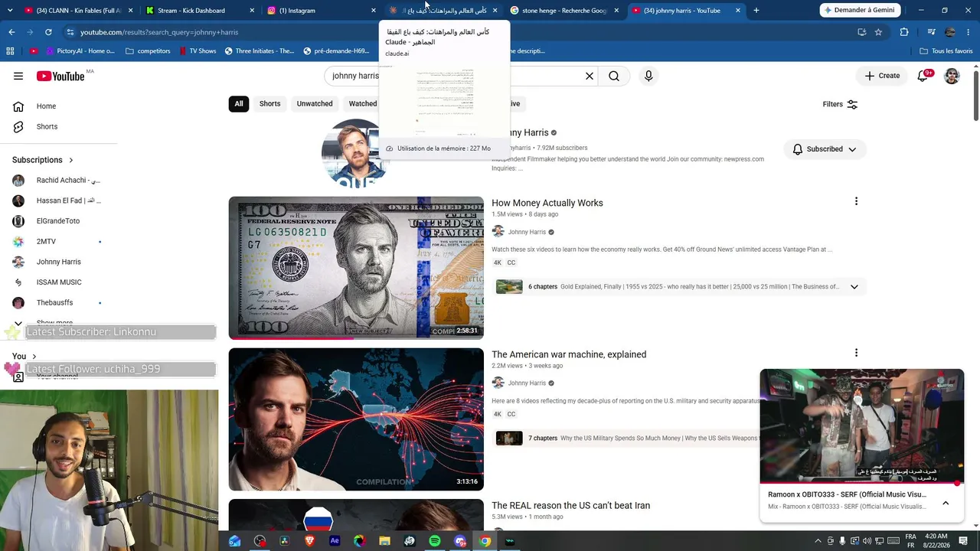The image size is (980, 551).
Task: Launch Brave browser from the taskbar
Action: (309, 541)
